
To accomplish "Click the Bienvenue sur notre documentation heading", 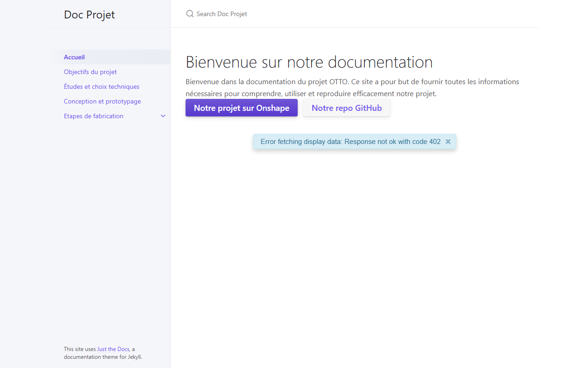I will tap(309, 62).
